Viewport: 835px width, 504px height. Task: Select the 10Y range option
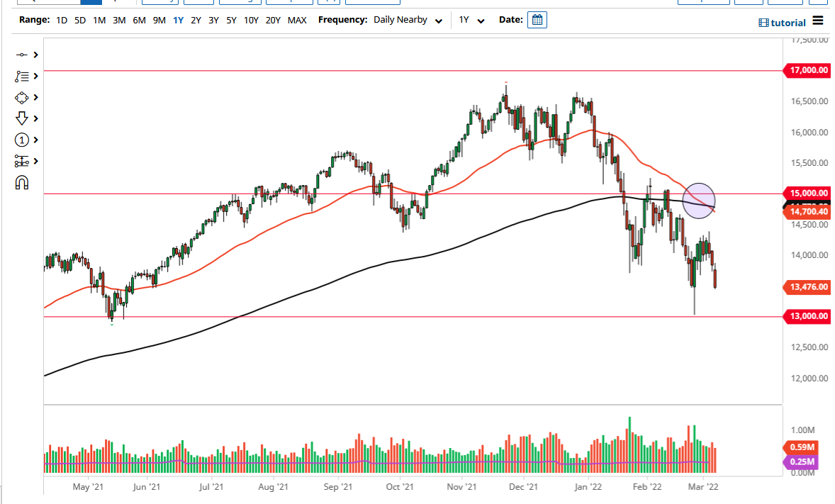[253, 20]
